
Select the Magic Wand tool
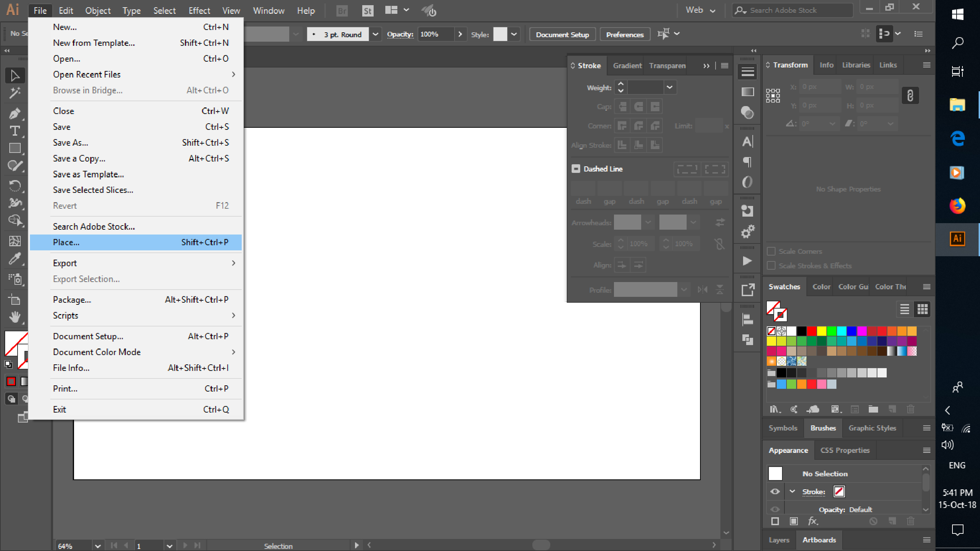point(15,93)
